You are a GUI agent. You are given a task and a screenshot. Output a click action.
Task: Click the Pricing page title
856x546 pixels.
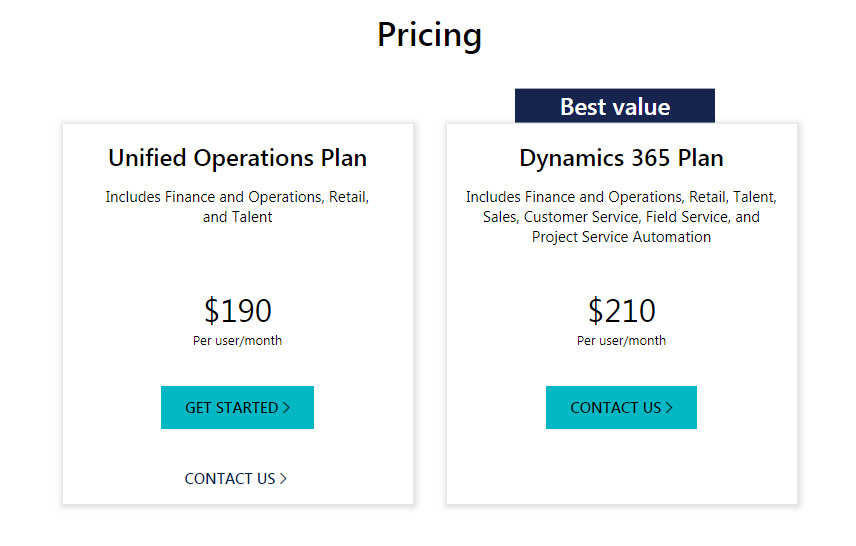429,35
